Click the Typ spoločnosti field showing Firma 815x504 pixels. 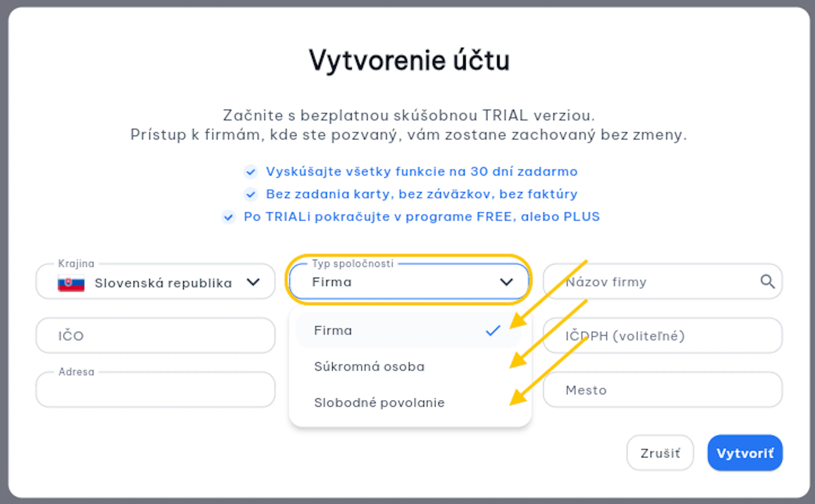point(409,282)
